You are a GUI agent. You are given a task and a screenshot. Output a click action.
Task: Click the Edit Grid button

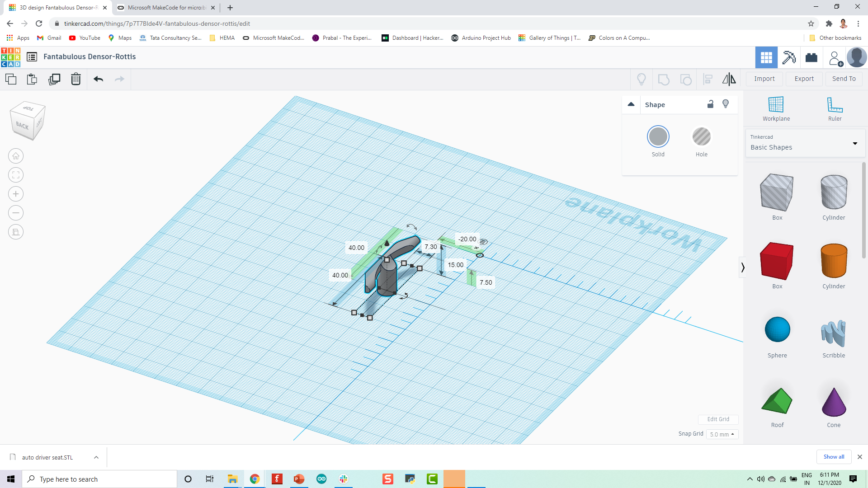pos(718,419)
